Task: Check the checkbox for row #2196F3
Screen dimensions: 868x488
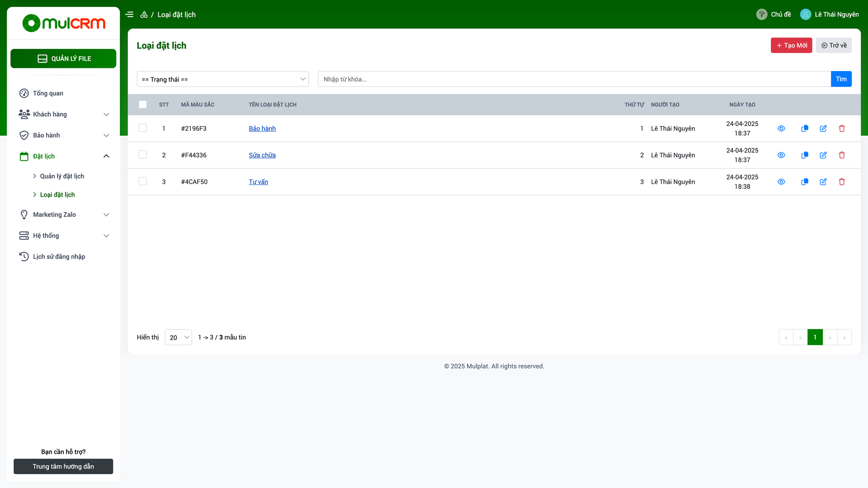Action: (x=143, y=128)
